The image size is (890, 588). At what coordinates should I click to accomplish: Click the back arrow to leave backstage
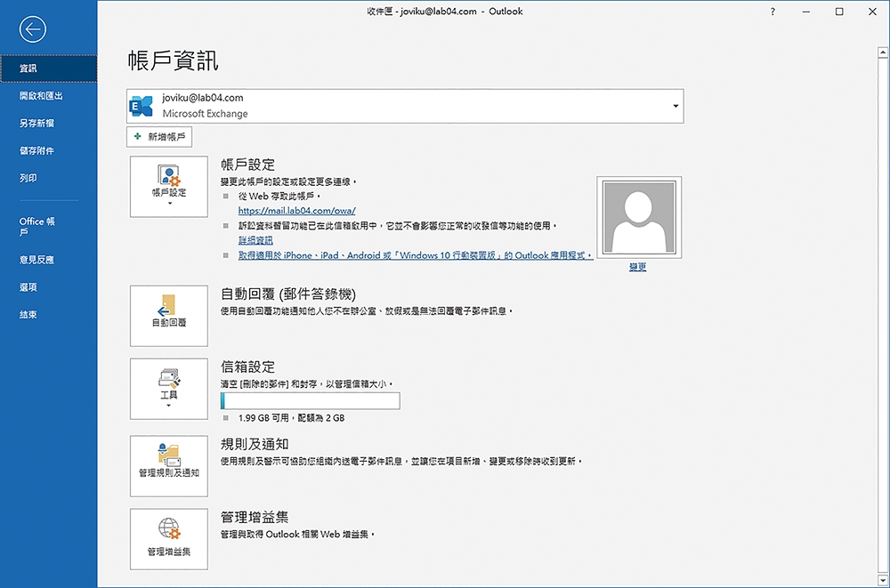32,29
